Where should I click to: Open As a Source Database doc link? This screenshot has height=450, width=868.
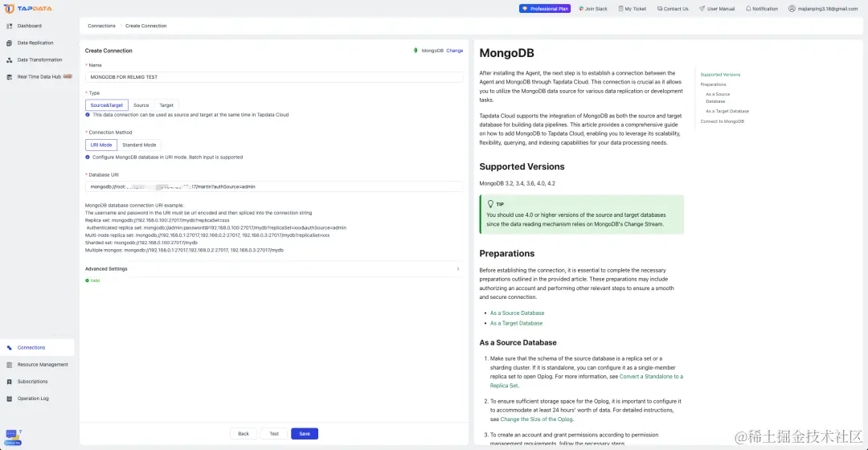tap(517, 313)
